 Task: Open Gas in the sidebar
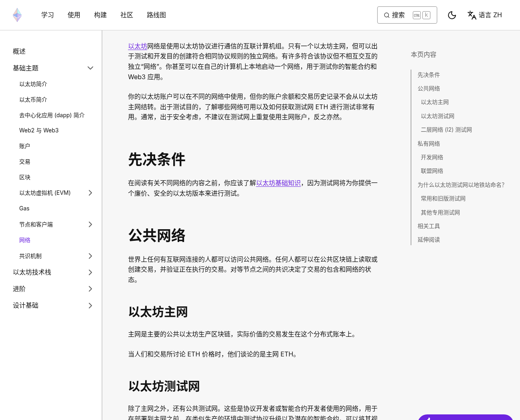[x=24, y=208]
